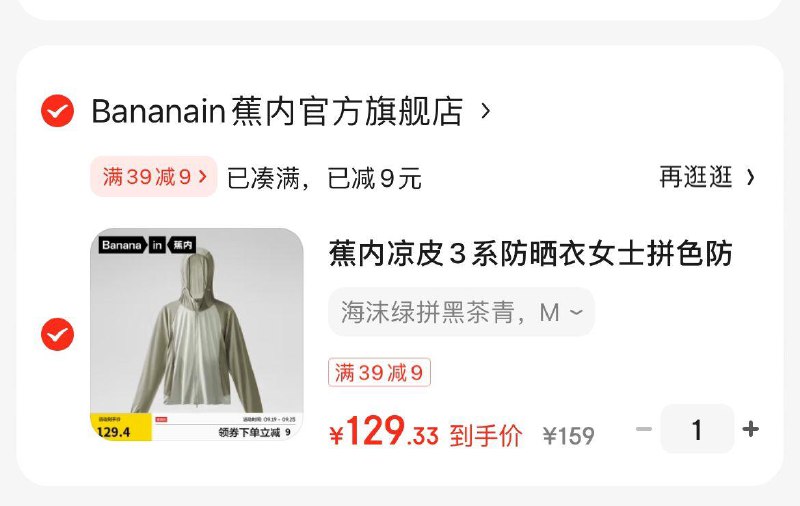
Task: Click the arrow icon beside 再逛逛
Action: click(751, 178)
